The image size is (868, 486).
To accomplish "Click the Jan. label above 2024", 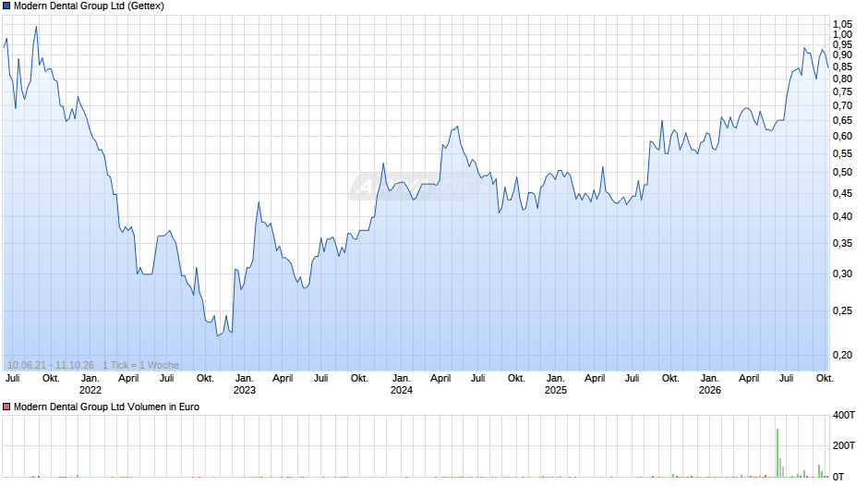I will click(402, 379).
